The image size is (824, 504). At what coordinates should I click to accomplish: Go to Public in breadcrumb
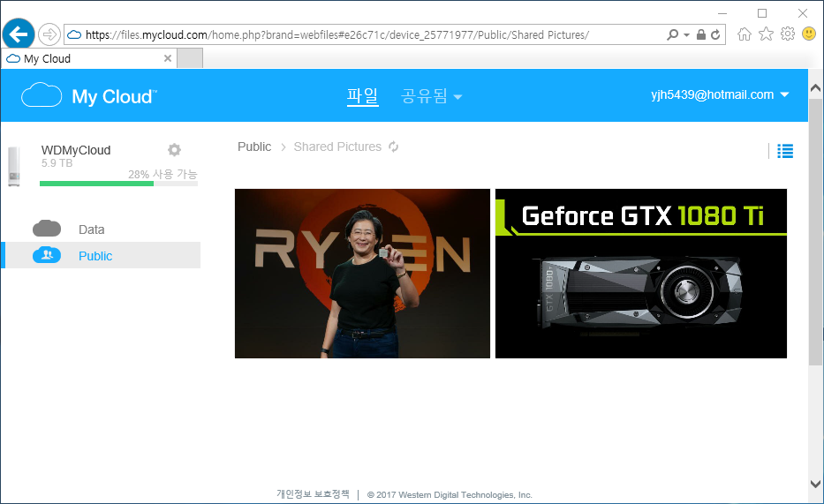point(254,147)
